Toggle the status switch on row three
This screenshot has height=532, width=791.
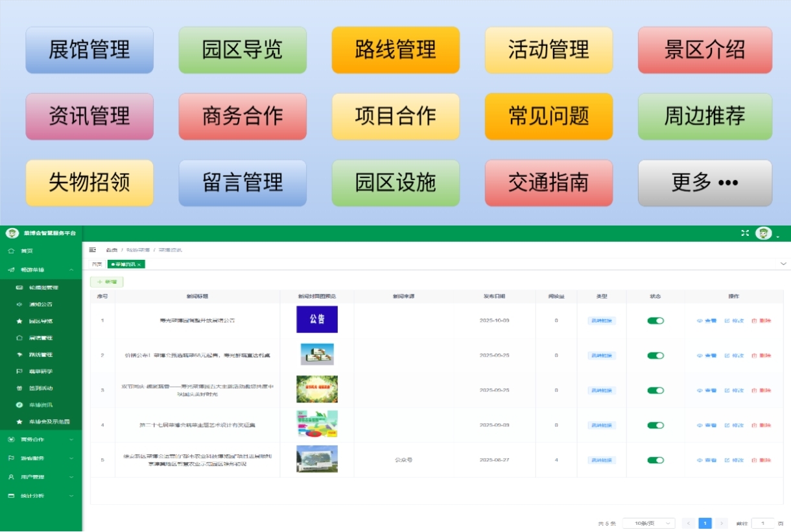(655, 390)
